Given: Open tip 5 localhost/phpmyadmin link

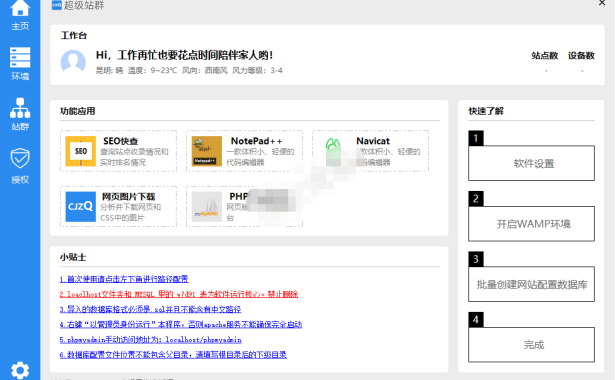Looking at the screenshot, I should click(150, 340).
